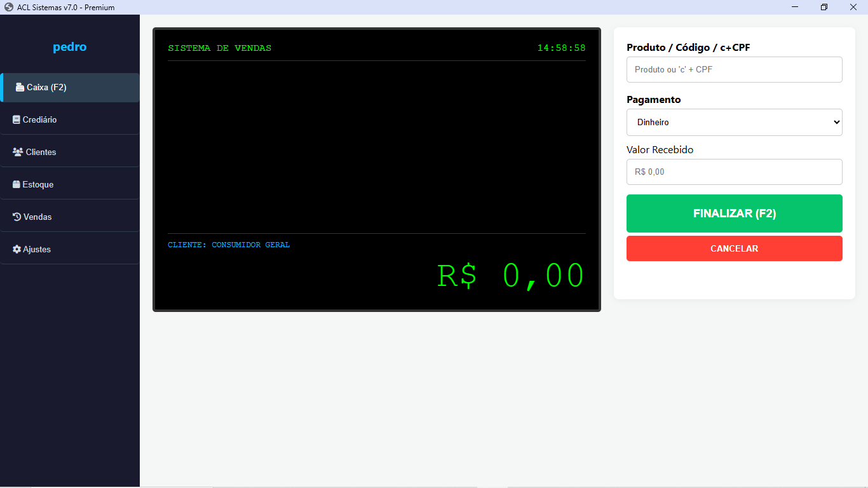Click the Pagamento label
Screen dimensions: 868x488
[654, 100]
